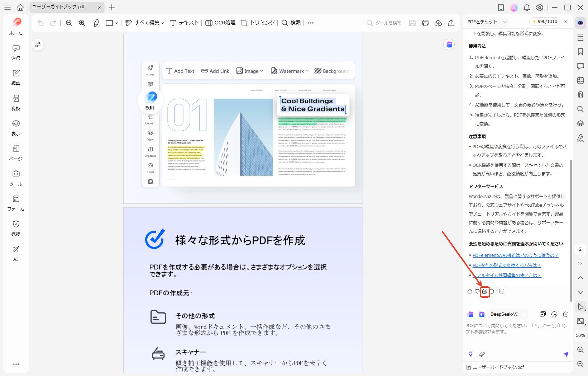
Task: Open chat history via clock icon
Action: click(x=554, y=314)
